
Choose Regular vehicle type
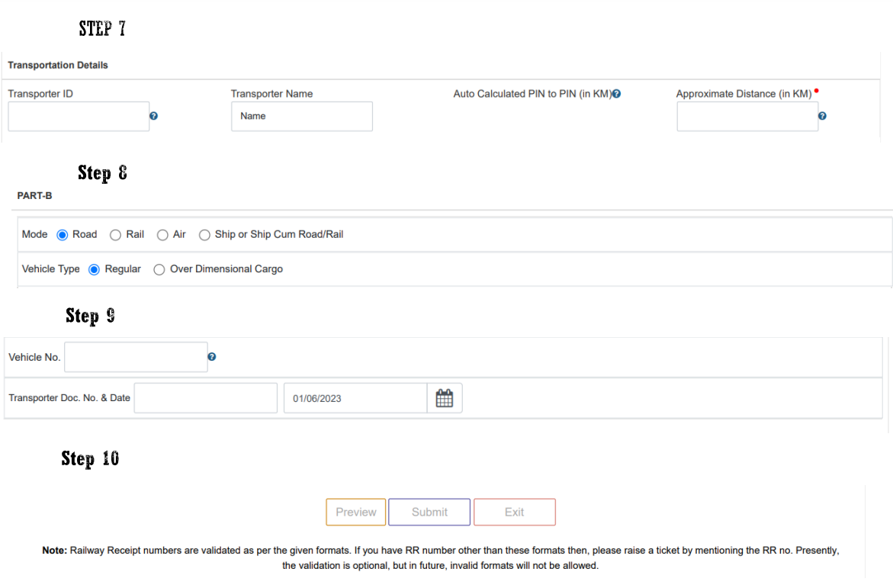95,269
